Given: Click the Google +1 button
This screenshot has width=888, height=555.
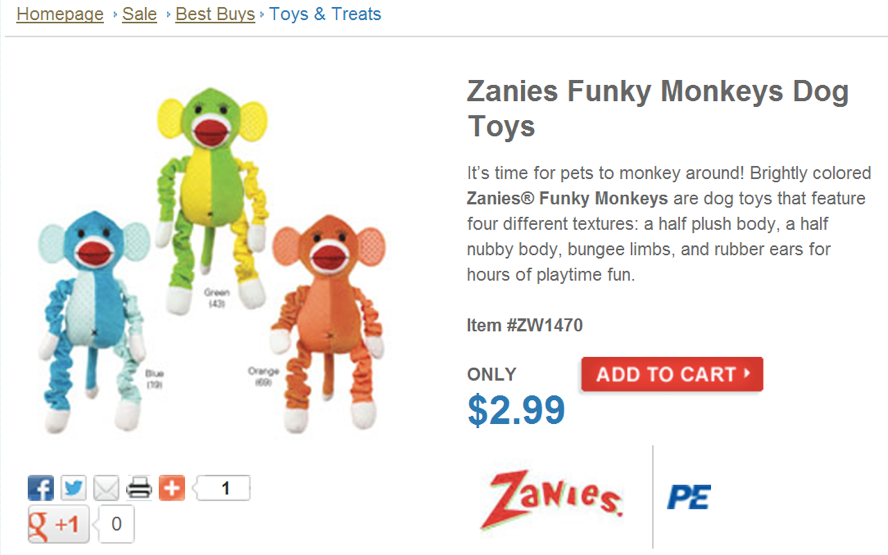Looking at the screenshot, I should pyautogui.click(x=58, y=524).
